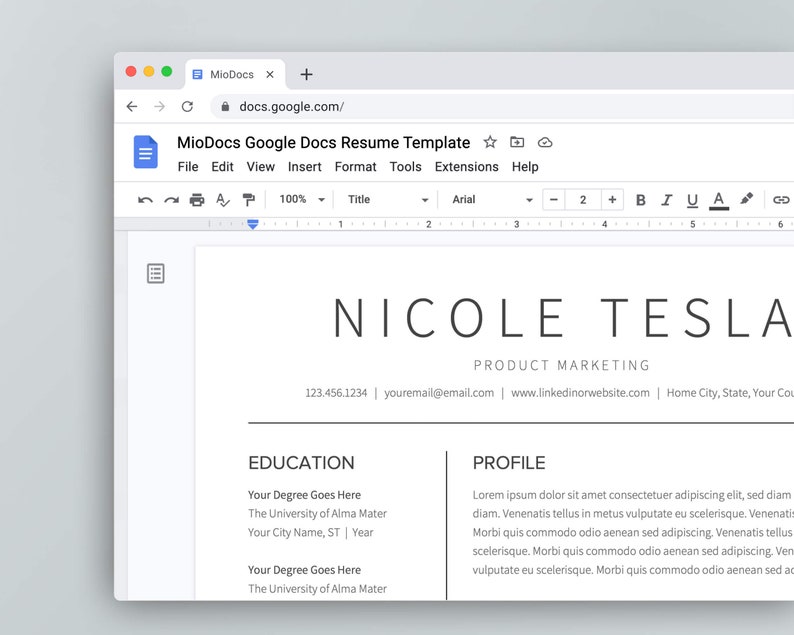Open the Tools menu
This screenshot has width=794, height=635.
406,167
